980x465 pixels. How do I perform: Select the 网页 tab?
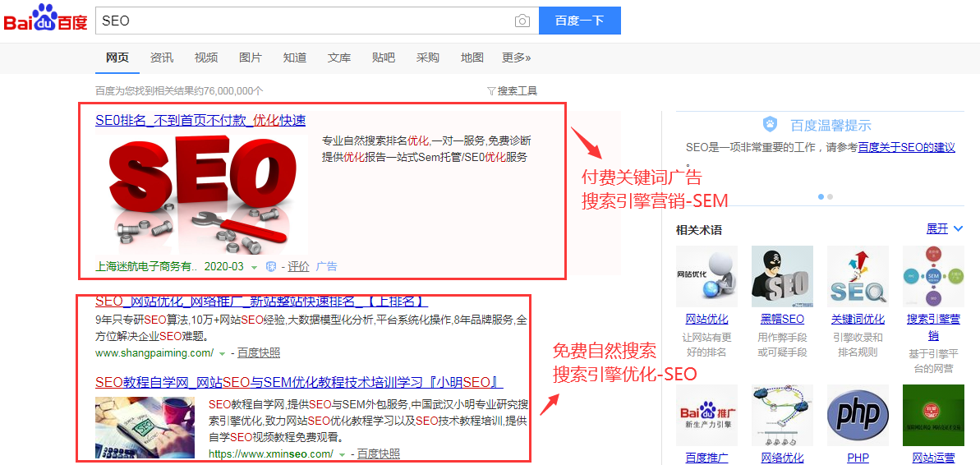(117, 58)
